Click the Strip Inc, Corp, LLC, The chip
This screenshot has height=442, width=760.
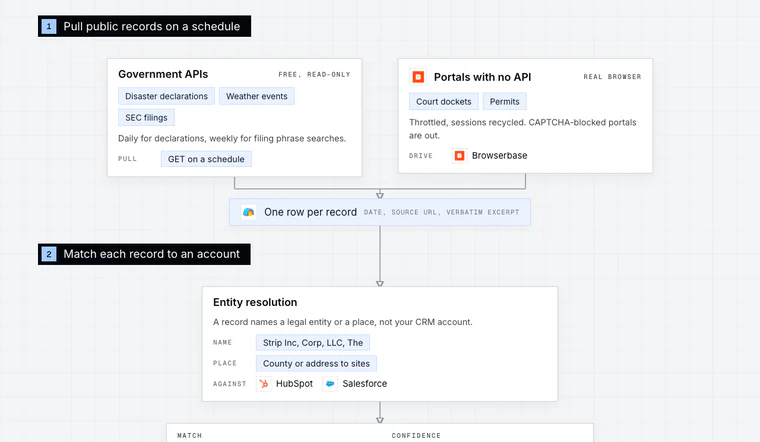click(x=313, y=343)
